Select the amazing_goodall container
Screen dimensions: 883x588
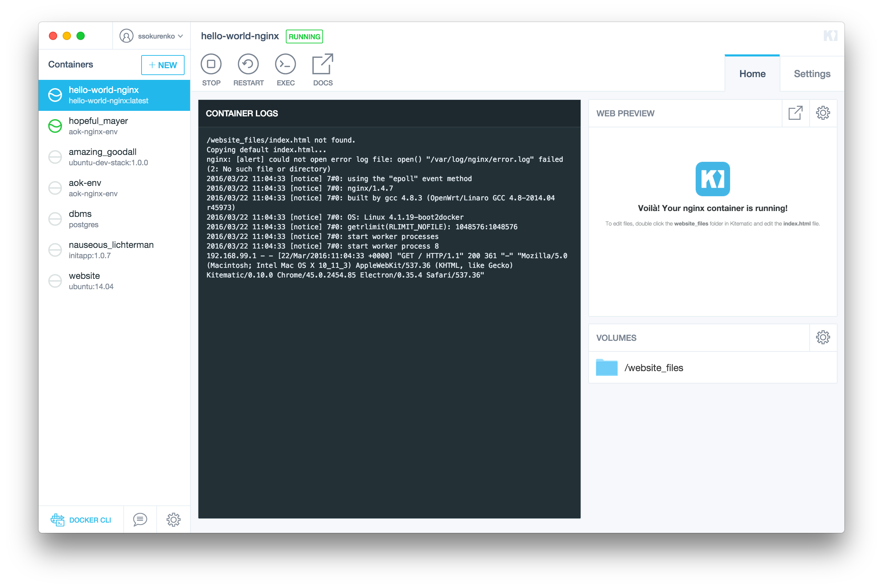[x=114, y=157]
